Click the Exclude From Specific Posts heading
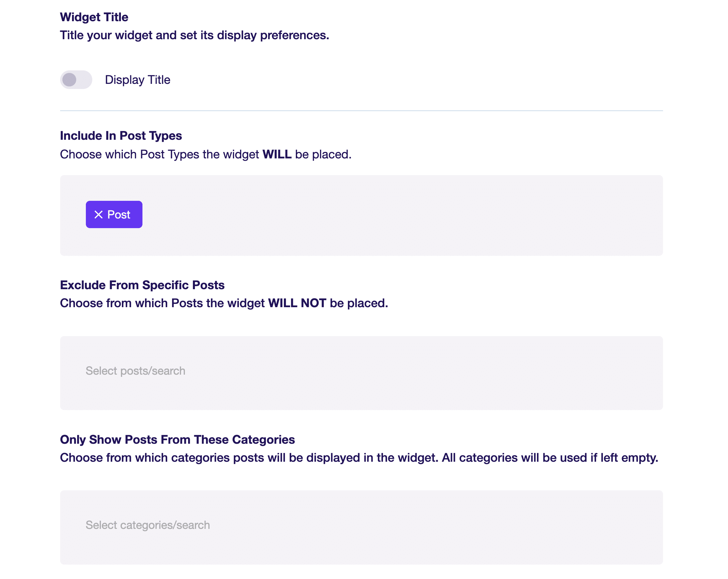Image resolution: width=728 pixels, height=579 pixels. [142, 285]
